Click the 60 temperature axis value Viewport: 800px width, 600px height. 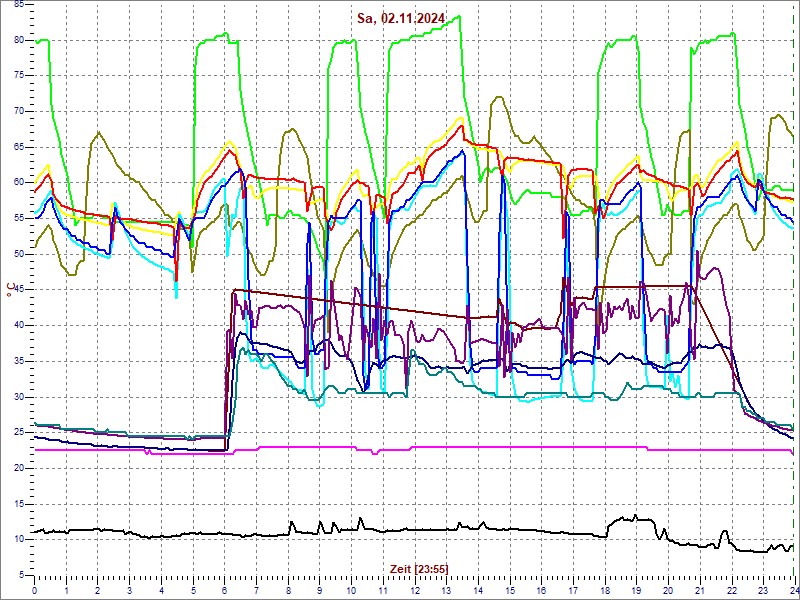click(x=18, y=183)
